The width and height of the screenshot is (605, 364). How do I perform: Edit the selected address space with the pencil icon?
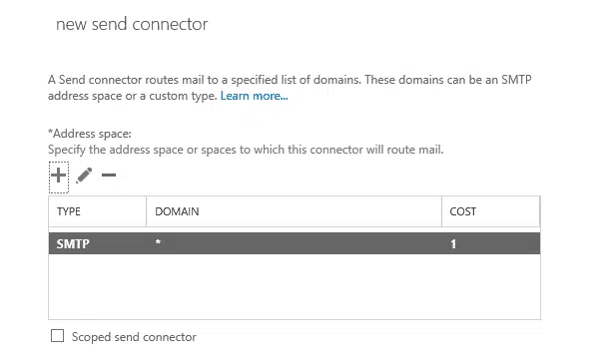pyautogui.click(x=84, y=176)
